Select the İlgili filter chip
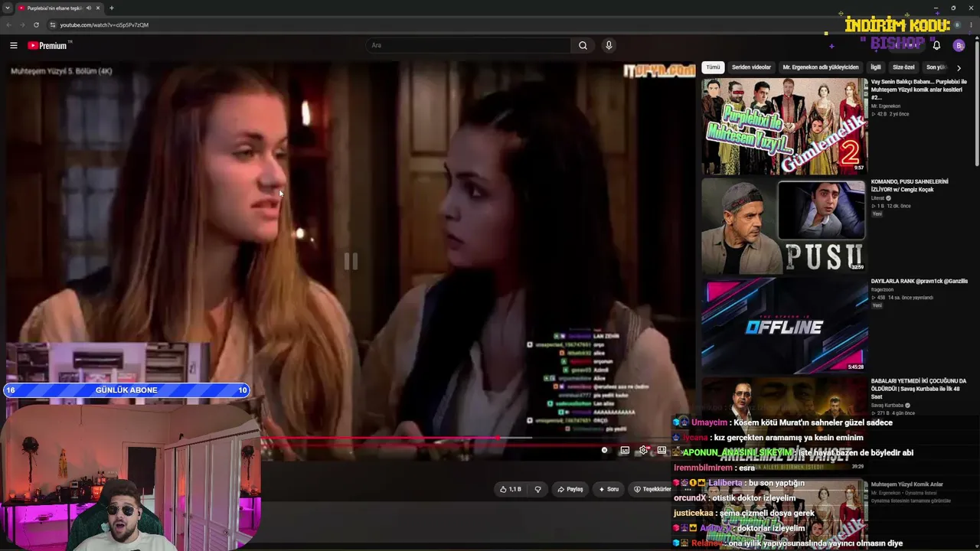The width and height of the screenshot is (980, 551). click(x=876, y=67)
